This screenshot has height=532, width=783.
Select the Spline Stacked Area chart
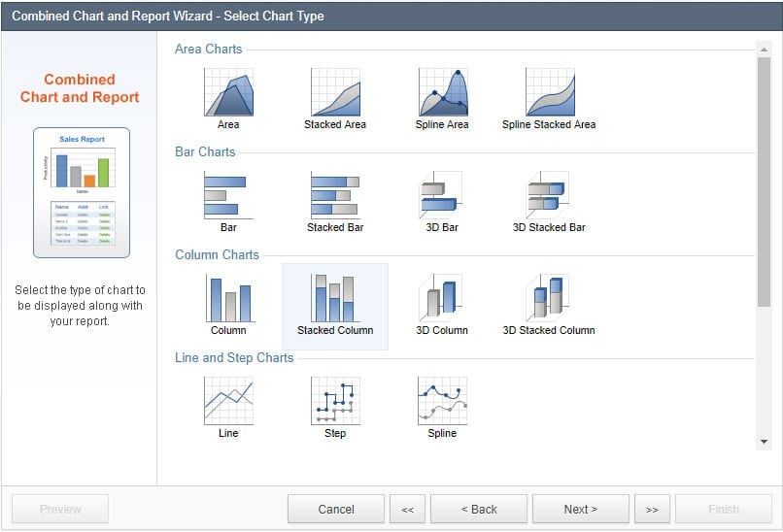tap(549, 93)
